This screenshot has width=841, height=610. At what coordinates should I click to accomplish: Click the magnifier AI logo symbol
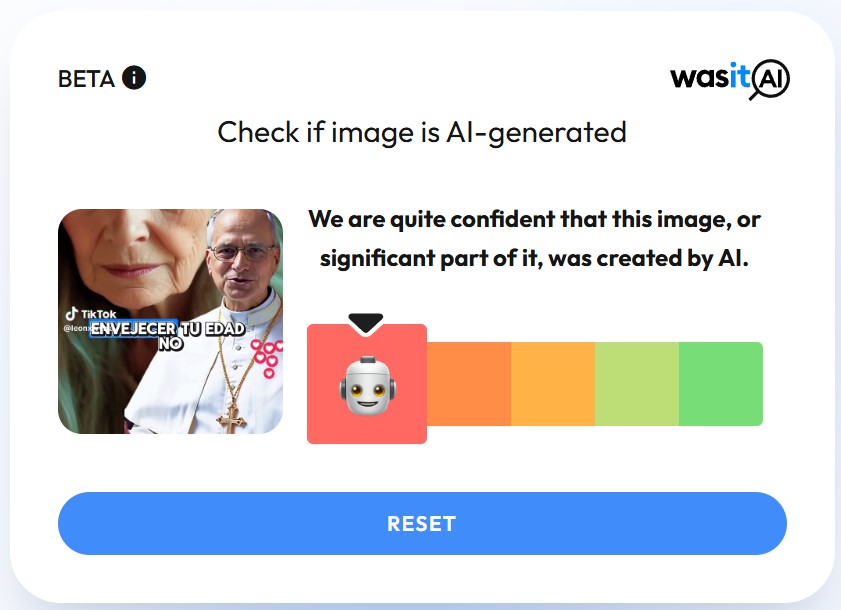(x=770, y=79)
